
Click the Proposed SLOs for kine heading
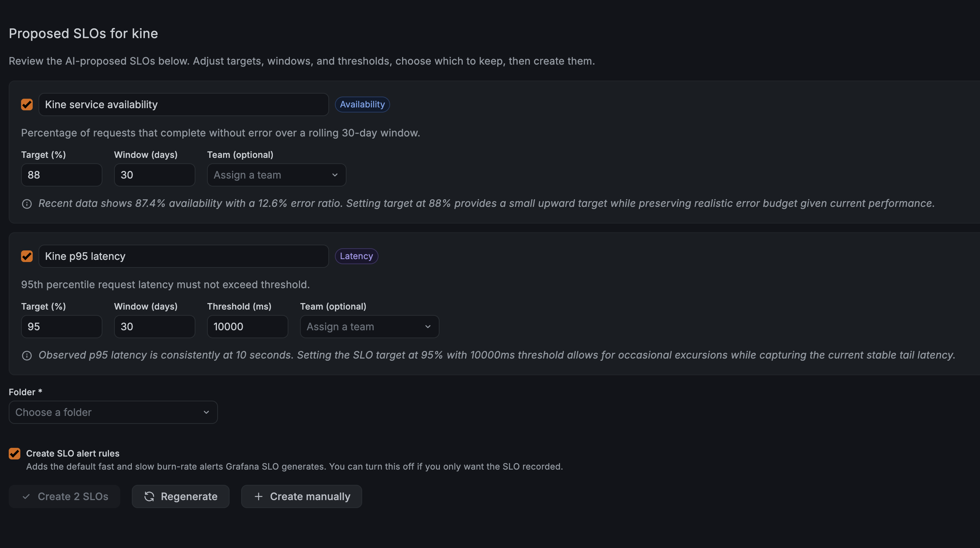click(x=83, y=33)
